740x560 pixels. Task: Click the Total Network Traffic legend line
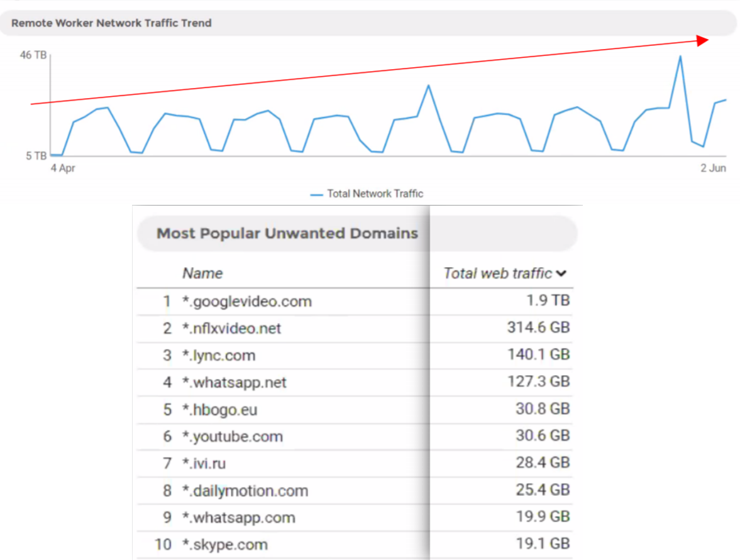[317, 194]
